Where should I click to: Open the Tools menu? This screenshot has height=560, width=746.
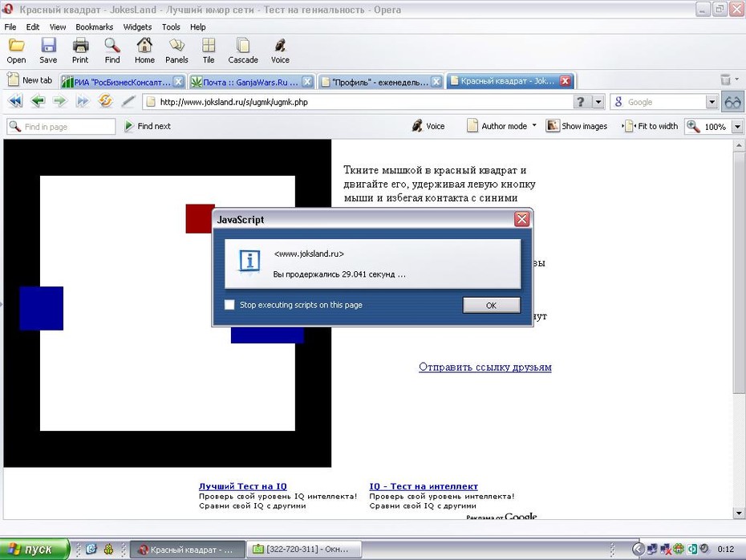pos(171,27)
